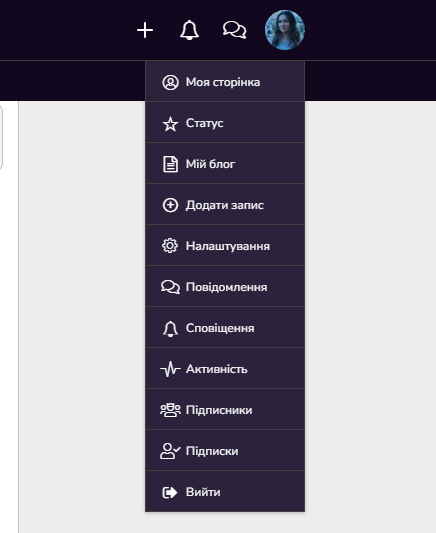This screenshot has height=533, width=436.
Task: Log out with Вийти
Action: [x=225, y=492]
